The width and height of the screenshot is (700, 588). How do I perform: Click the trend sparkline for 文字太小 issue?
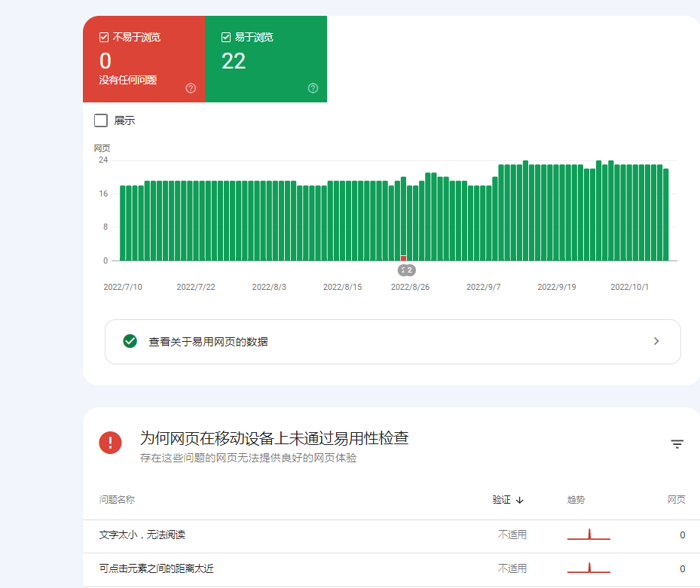[588, 535]
